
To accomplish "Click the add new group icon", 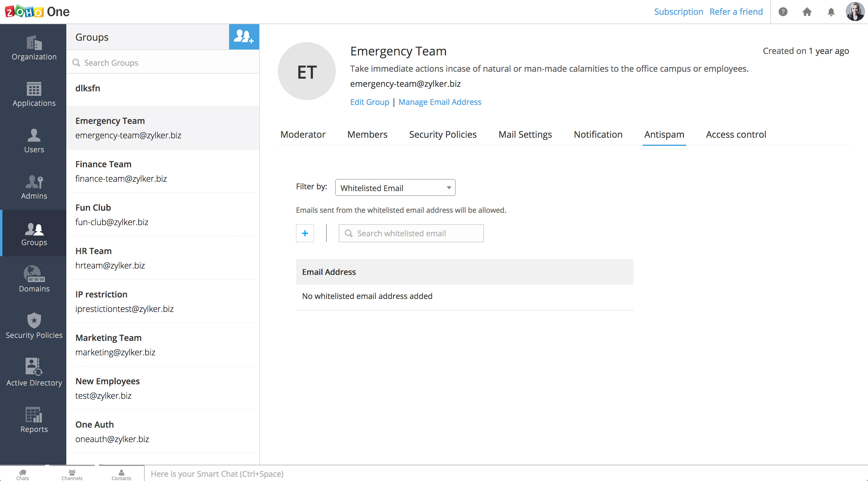I will click(244, 37).
